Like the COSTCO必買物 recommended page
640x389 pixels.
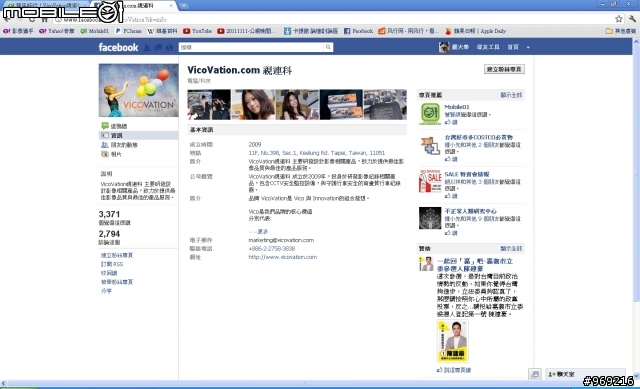point(451,159)
